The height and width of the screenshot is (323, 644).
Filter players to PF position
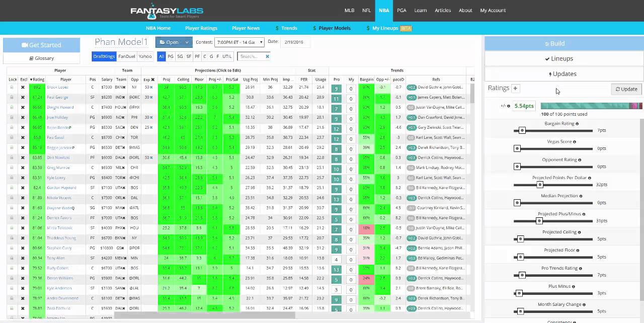pyautogui.click(x=197, y=56)
